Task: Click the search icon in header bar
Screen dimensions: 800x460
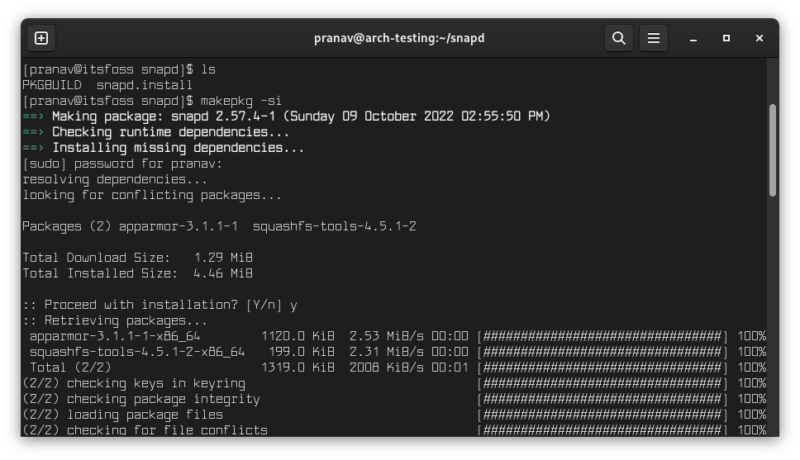Action: (619, 39)
